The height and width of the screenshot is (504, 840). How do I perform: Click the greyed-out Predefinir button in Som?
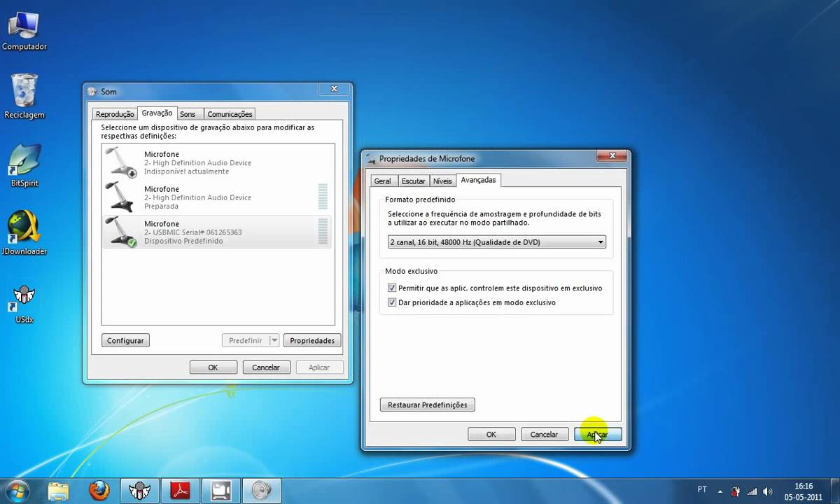(245, 340)
